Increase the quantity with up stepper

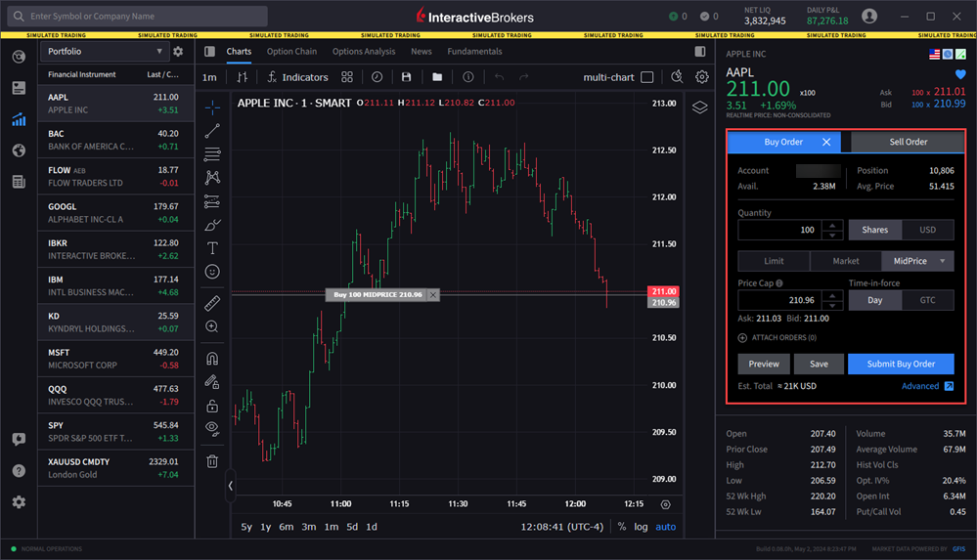click(x=832, y=225)
